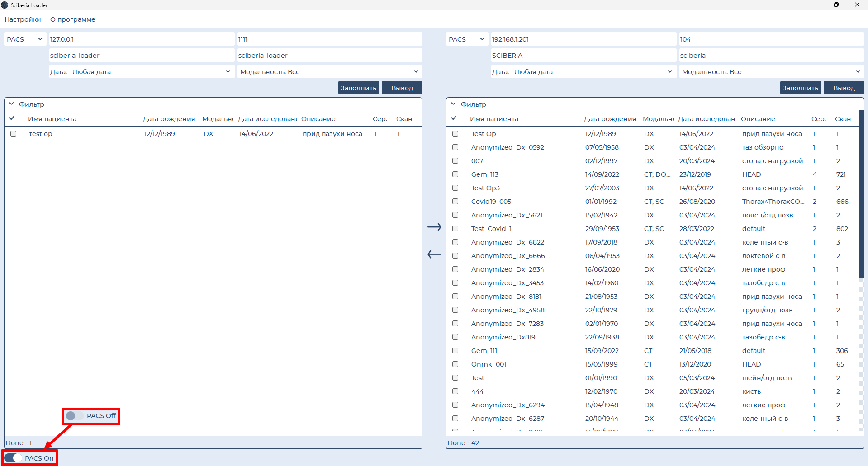Click left sciberia_loader field under IP address

click(x=142, y=56)
